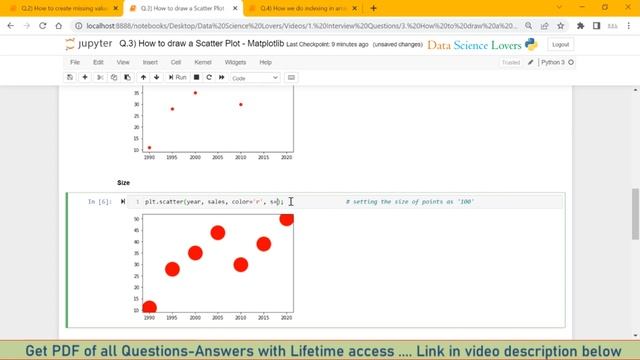Move selected cell up arrow
The width and height of the screenshot is (640, 360).
click(143, 77)
